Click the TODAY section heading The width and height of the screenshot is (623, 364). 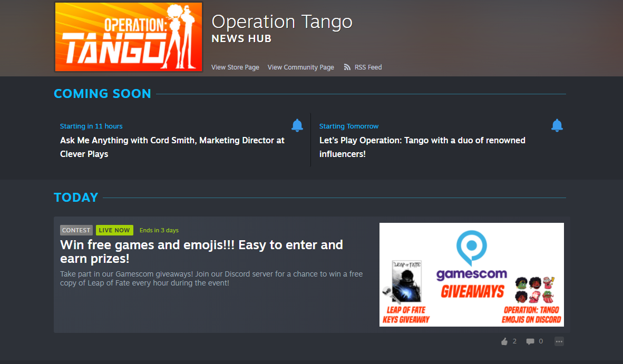(x=76, y=198)
